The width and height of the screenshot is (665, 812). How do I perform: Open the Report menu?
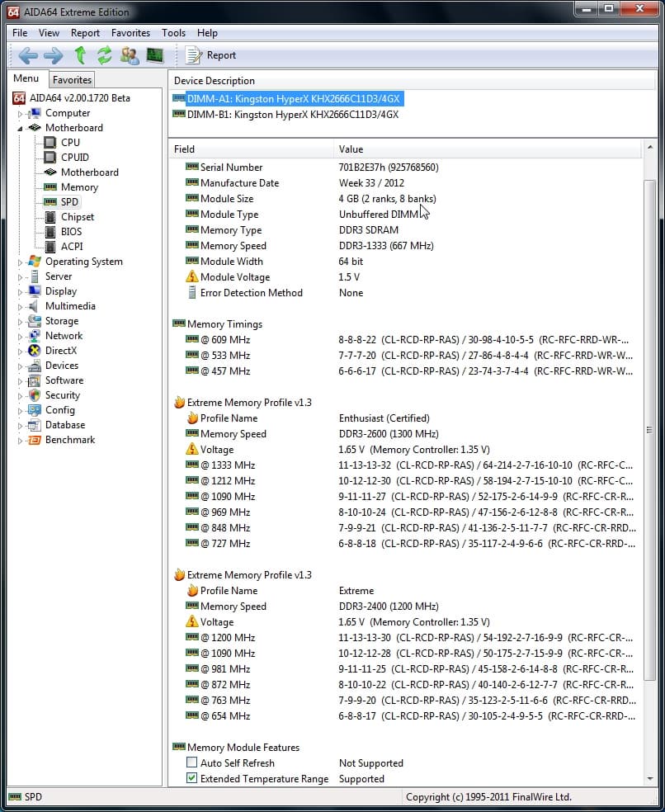85,33
